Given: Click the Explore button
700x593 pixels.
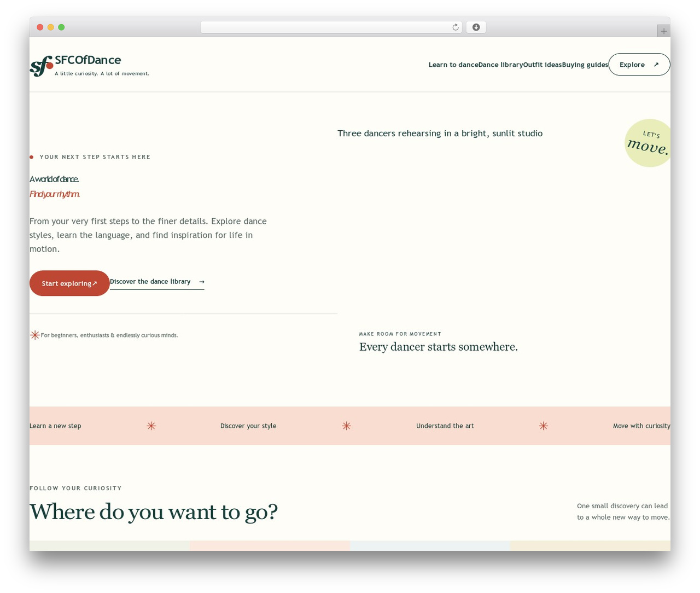Looking at the screenshot, I should [x=639, y=65].
